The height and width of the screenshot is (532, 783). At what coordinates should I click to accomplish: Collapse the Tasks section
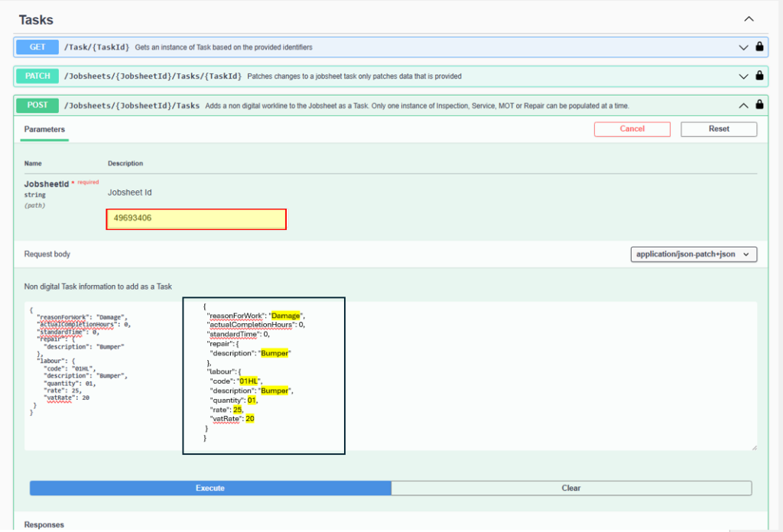pyautogui.click(x=748, y=18)
